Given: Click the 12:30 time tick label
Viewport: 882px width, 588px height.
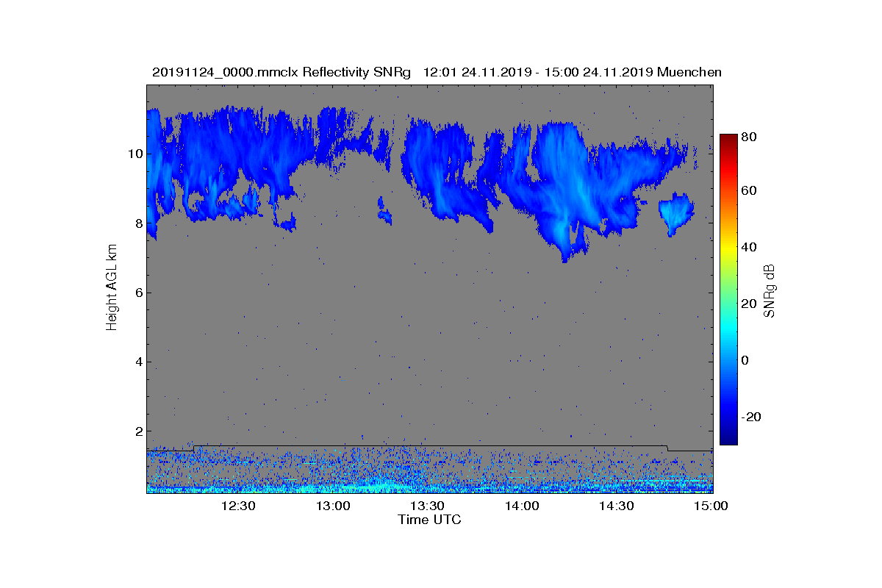Looking at the screenshot, I should click(x=238, y=506).
